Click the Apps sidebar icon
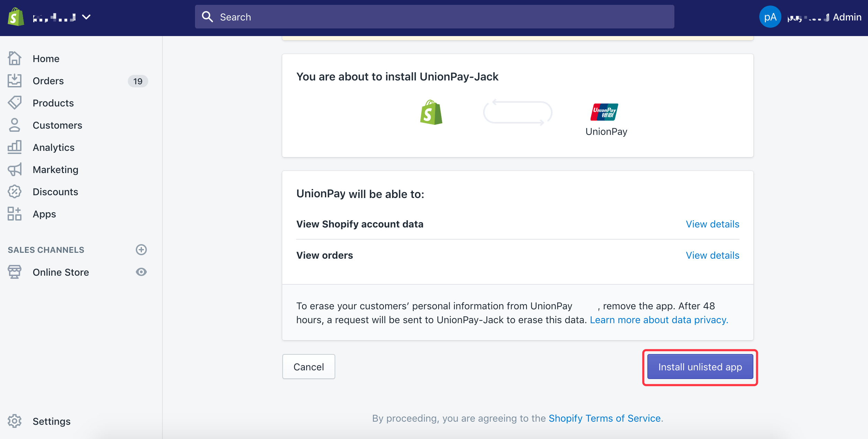Viewport: 868px width, 439px height. click(x=15, y=213)
